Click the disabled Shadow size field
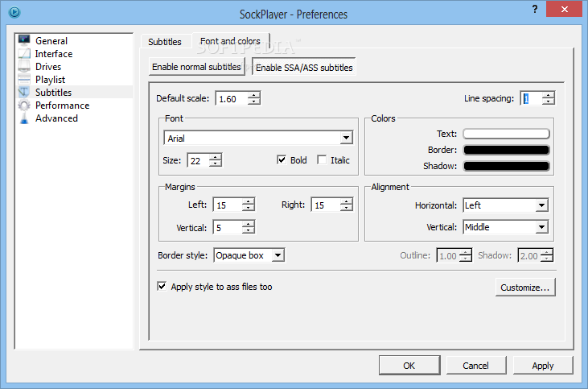Image resolution: width=588 pixels, height=389 pixels. [529, 255]
